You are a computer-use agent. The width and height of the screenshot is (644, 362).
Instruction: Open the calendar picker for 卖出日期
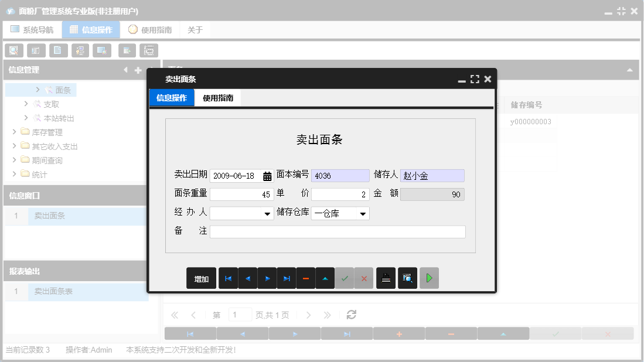pos(267,175)
